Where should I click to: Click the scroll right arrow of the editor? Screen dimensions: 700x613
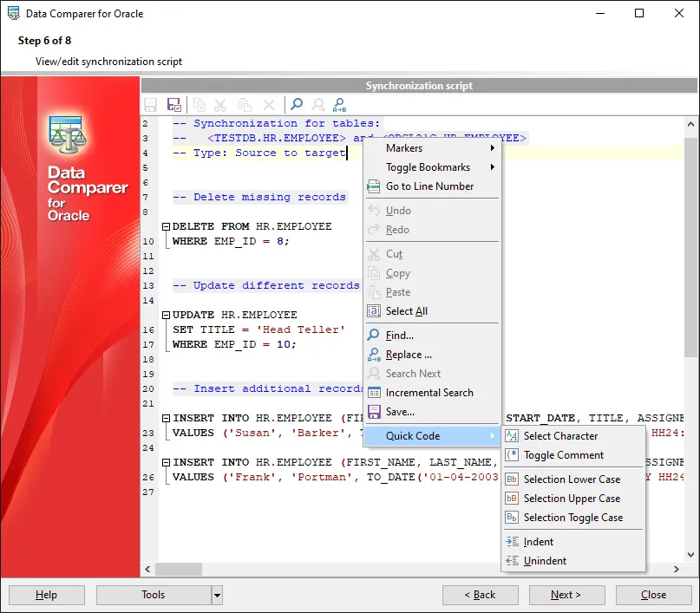click(x=677, y=569)
